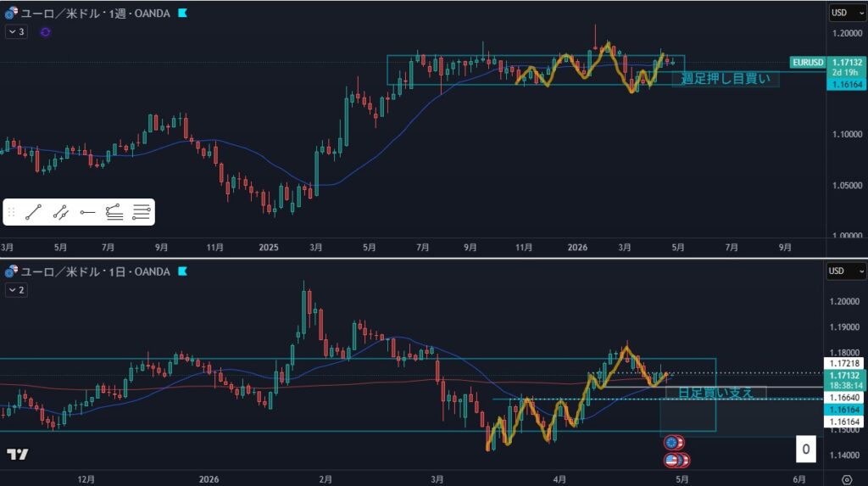Click the EURUSD price label on weekly axis
The image size is (868, 486).
[x=807, y=62]
